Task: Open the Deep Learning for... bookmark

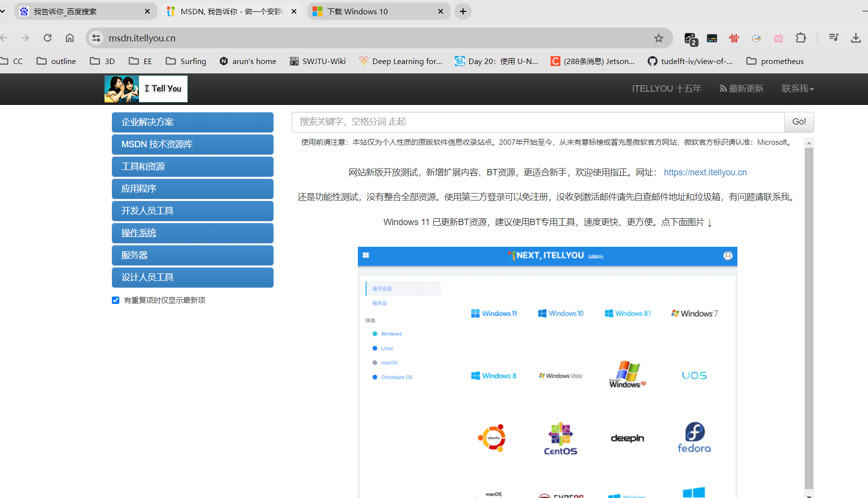Action: pos(401,61)
